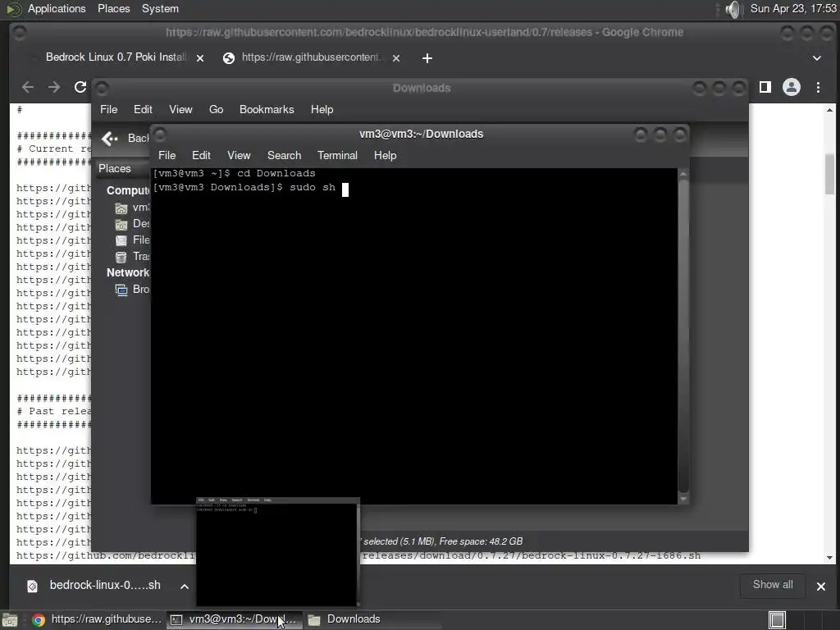Screen dimensions: 840x630
Task: Switch to the terminal window from taskbar
Action: (235, 619)
